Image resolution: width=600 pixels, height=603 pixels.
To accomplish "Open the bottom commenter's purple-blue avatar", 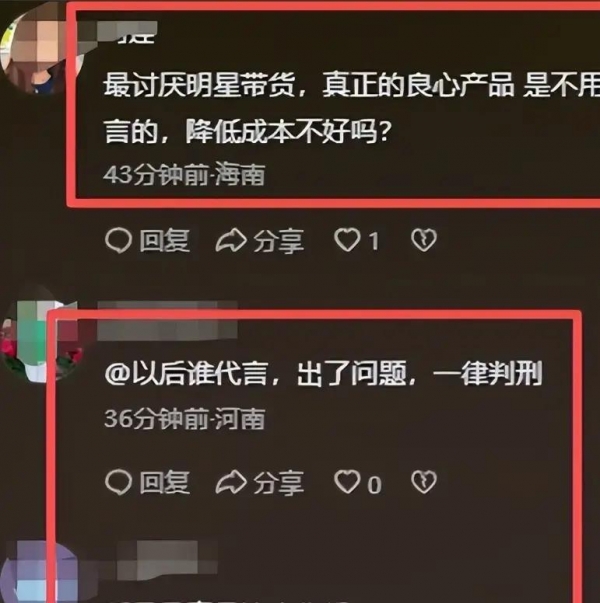I will (x=37, y=573).
